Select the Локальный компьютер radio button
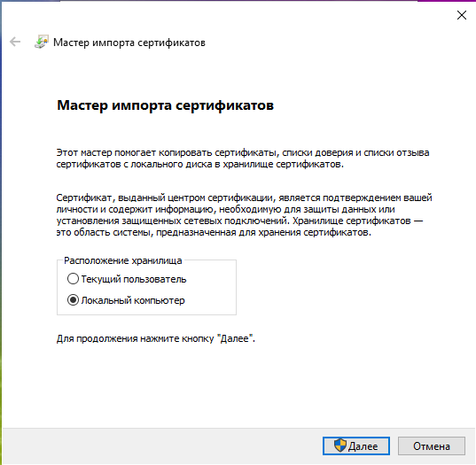 [73, 300]
